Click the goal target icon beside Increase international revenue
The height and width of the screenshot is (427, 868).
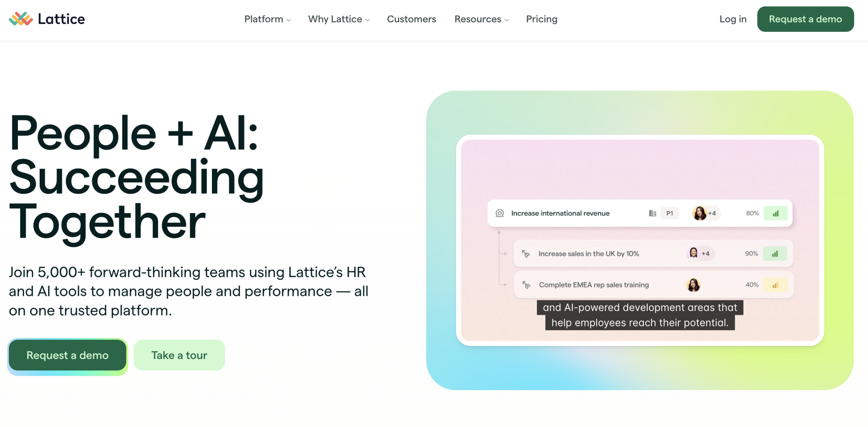[499, 213]
